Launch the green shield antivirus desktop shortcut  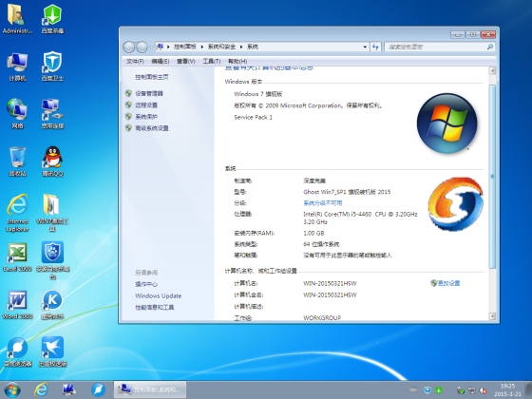tap(52, 19)
